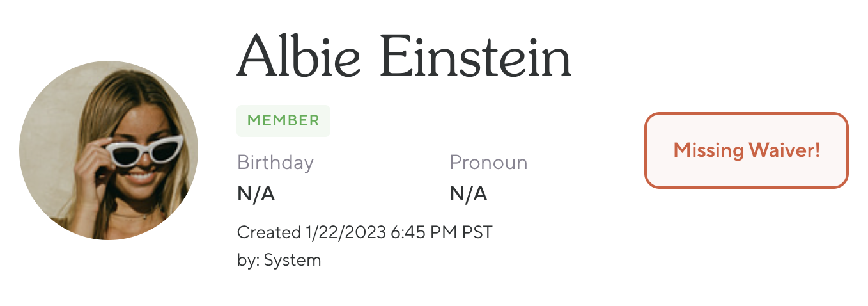Click the Pronoun field label
The image size is (868, 306).
[x=488, y=163]
